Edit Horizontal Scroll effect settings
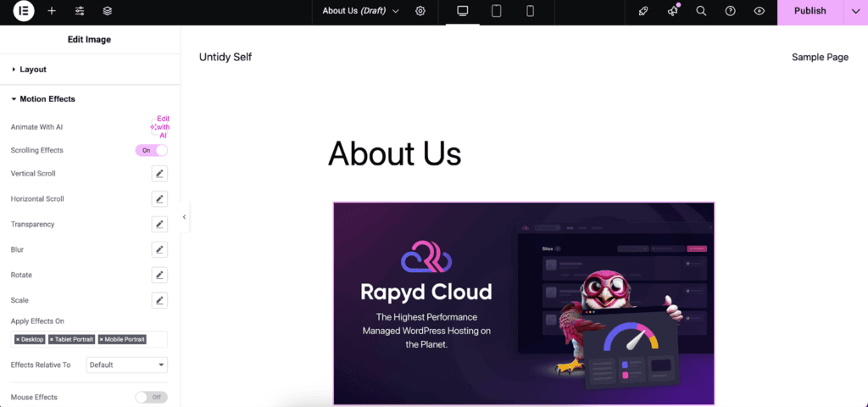Viewport: 868px width, 407px height. [x=159, y=198]
